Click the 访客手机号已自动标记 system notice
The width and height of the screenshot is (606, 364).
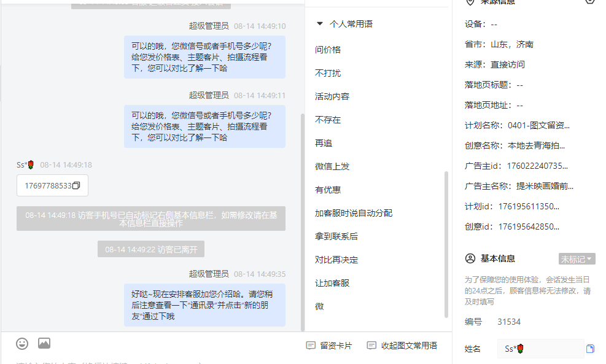[151, 219]
